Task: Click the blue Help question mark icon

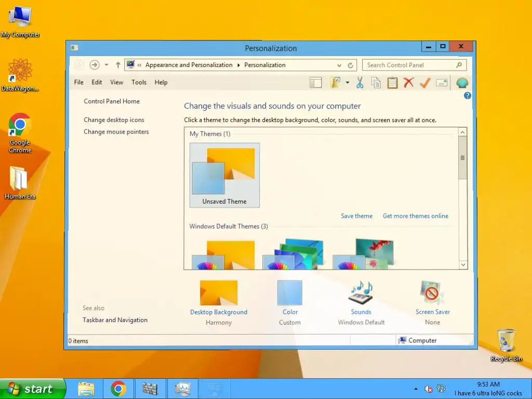Action: click(x=467, y=96)
